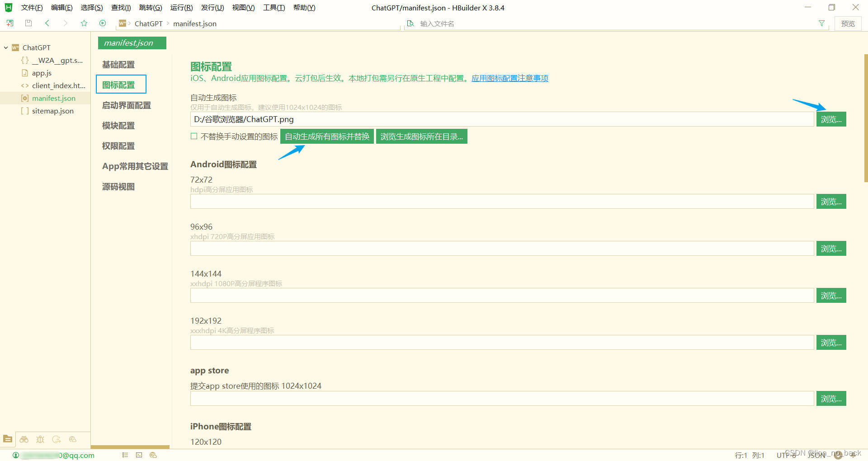Select the manifest.json editor tab
This screenshot has width=868, height=461.
pyautogui.click(x=132, y=43)
